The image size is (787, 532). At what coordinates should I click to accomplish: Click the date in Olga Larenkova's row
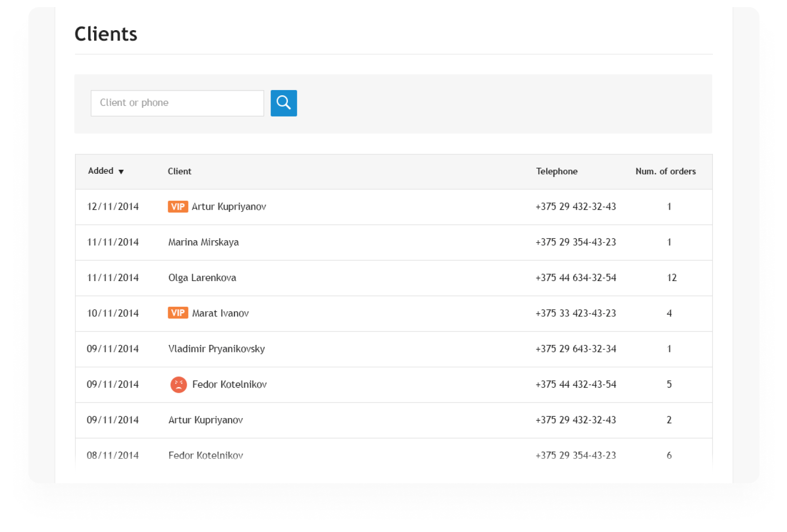113,278
